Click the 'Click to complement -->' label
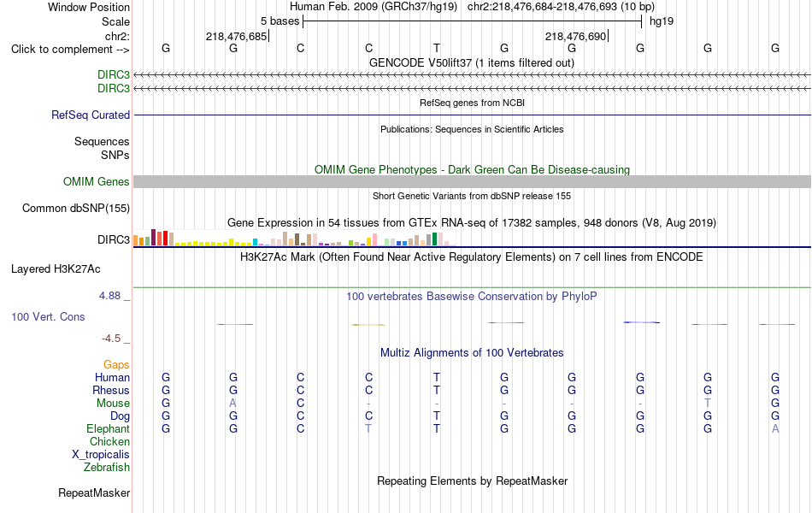Screen dimensions: 812x513 pos(70,50)
